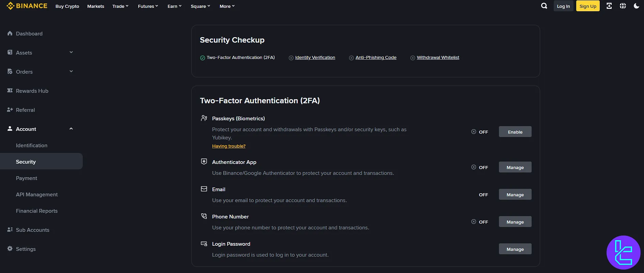The width and height of the screenshot is (644, 273).
Task: Open Dashboard in the sidebar
Action: pos(29,33)
